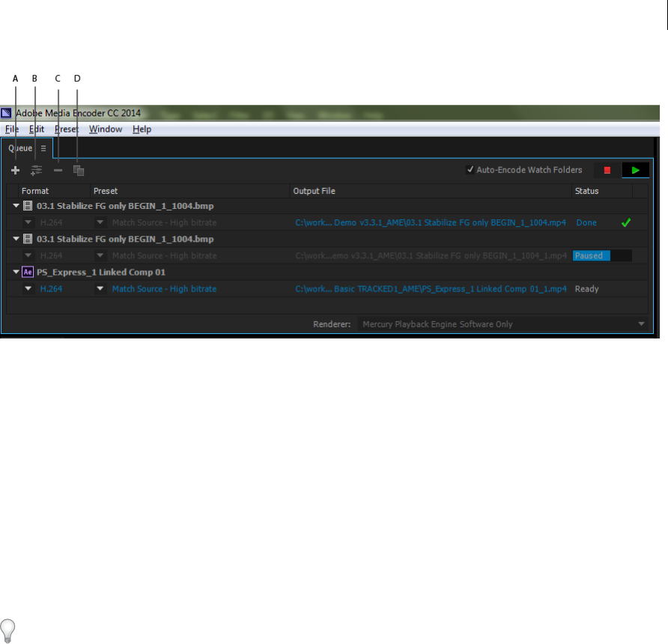Screen dimensions: 668x644
Task: Open the Renderer Mercury Playback Engine dropdown
Action: tap(502, 324)
